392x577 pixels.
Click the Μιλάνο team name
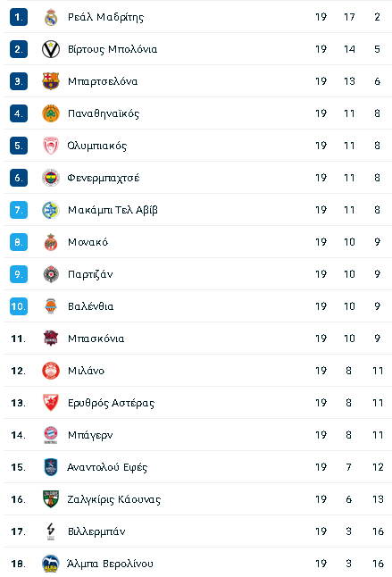pyautogui.click(x=86, y=371)
